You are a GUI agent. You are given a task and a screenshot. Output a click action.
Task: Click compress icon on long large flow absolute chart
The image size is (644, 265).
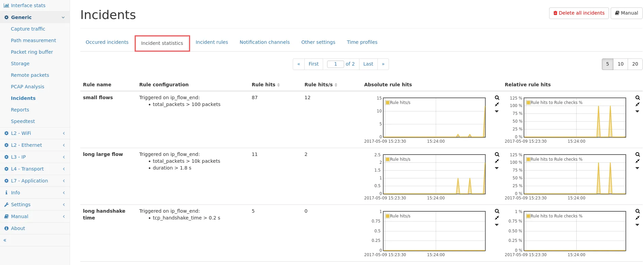coord(497,161)
